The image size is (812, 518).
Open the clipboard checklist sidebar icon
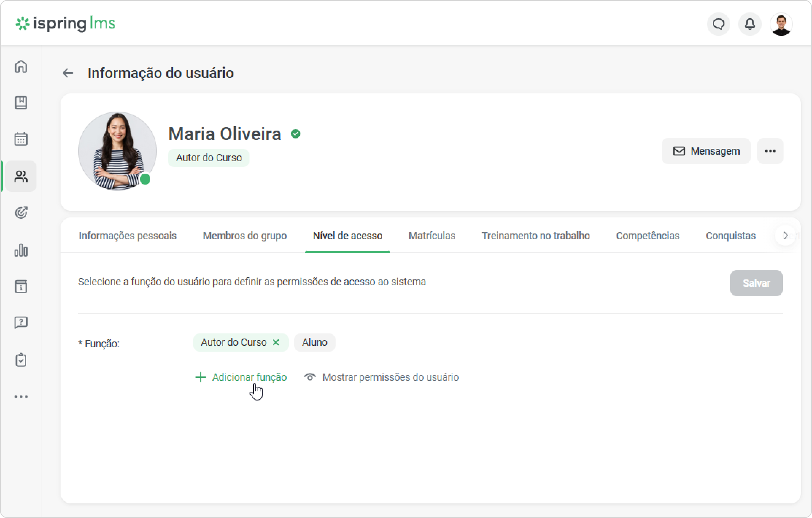(21, 360)
